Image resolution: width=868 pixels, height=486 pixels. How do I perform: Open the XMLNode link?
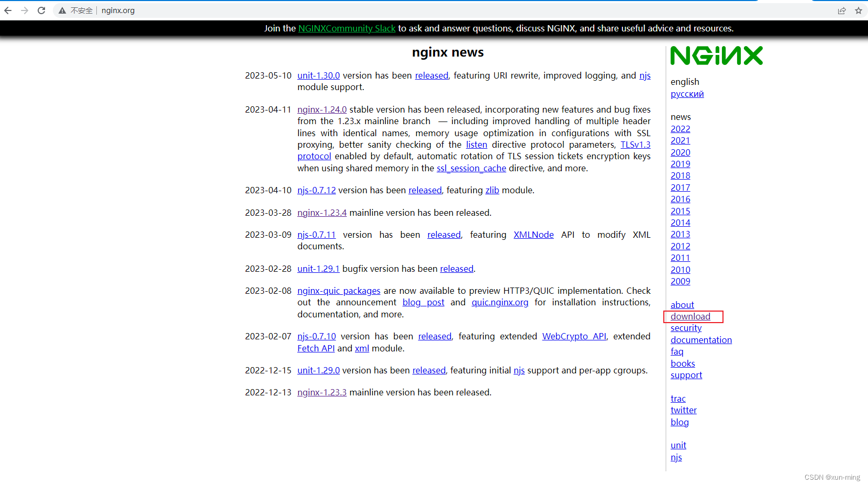[x=533, y=235]
